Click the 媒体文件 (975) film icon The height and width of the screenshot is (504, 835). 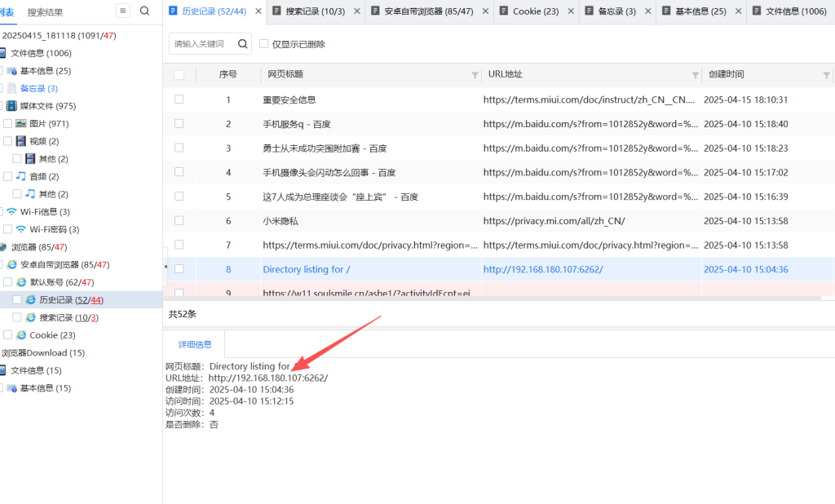(11, 106)
